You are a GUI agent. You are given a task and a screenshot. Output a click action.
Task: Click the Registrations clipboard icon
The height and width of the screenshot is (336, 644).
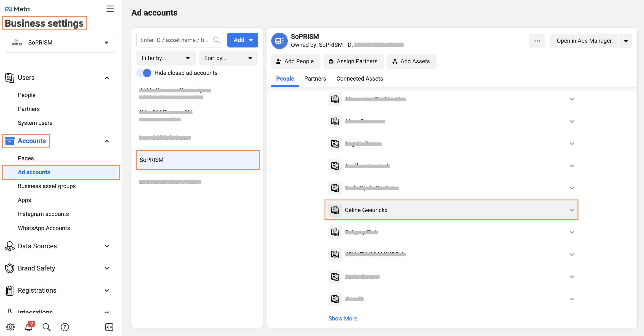10,290
